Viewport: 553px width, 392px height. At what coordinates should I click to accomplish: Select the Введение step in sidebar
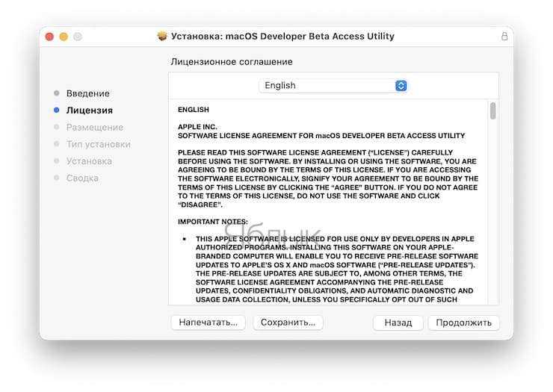[88, 93]
